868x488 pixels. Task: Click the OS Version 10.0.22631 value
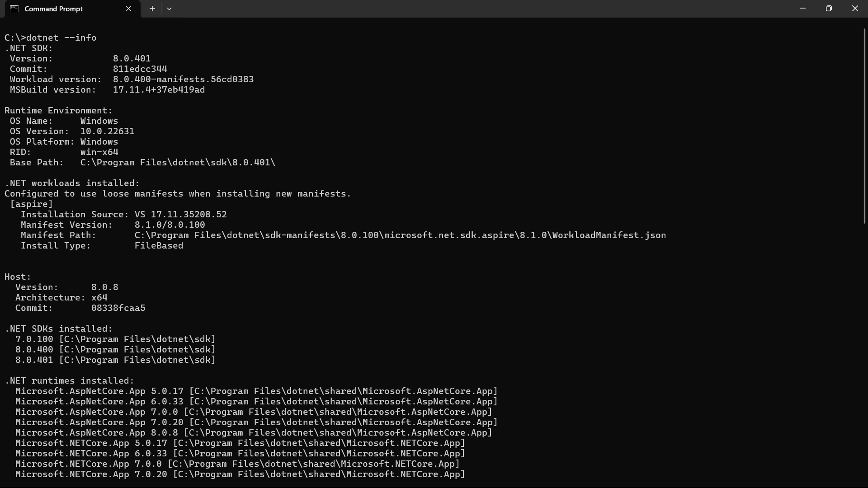pyautogui.click(x=107, y=131)
